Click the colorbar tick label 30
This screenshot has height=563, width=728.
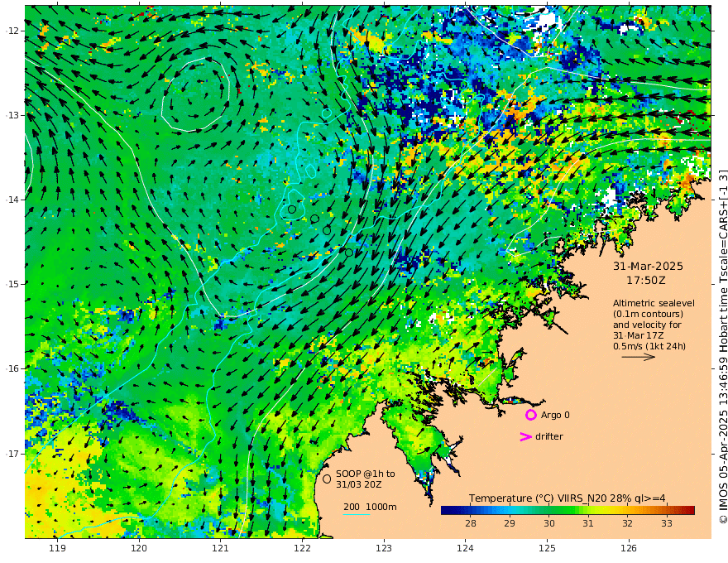[548, 523]
